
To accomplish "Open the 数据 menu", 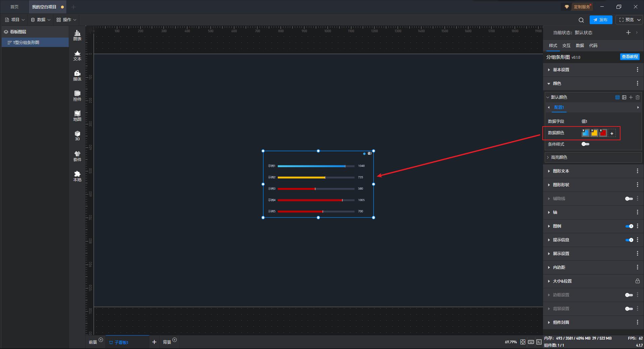I will [41, 20].
